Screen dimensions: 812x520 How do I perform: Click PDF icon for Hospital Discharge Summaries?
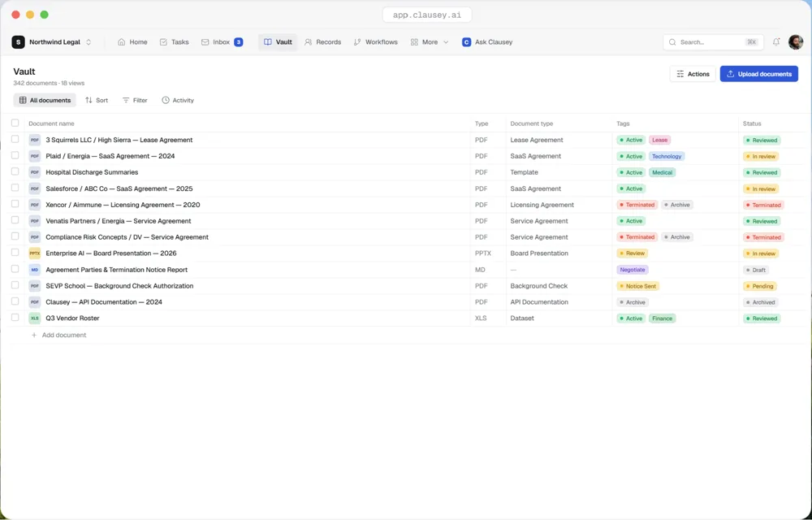(x=35, y=172)
